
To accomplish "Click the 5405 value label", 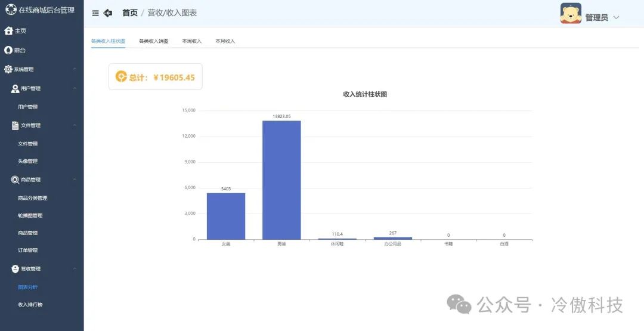I will (226, 189).
